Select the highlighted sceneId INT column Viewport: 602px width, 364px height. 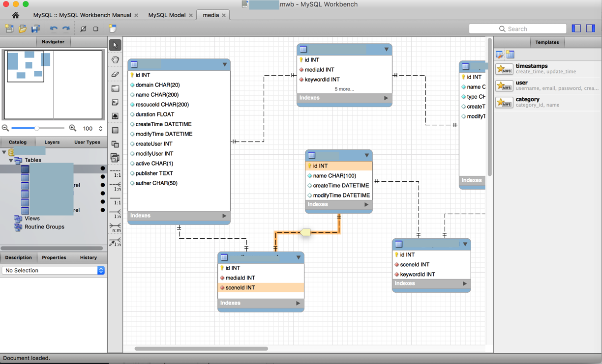[x=261, y=288]
